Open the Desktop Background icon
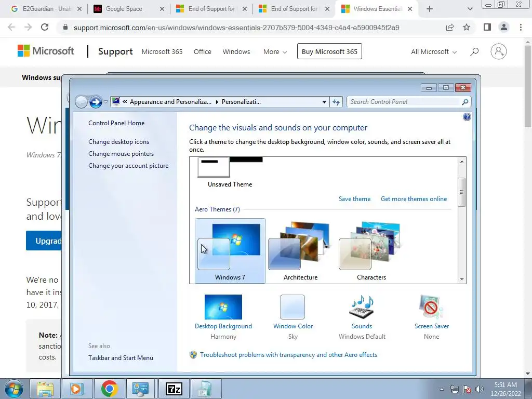The height and width of the screenshot is (399, 532). 223,307
